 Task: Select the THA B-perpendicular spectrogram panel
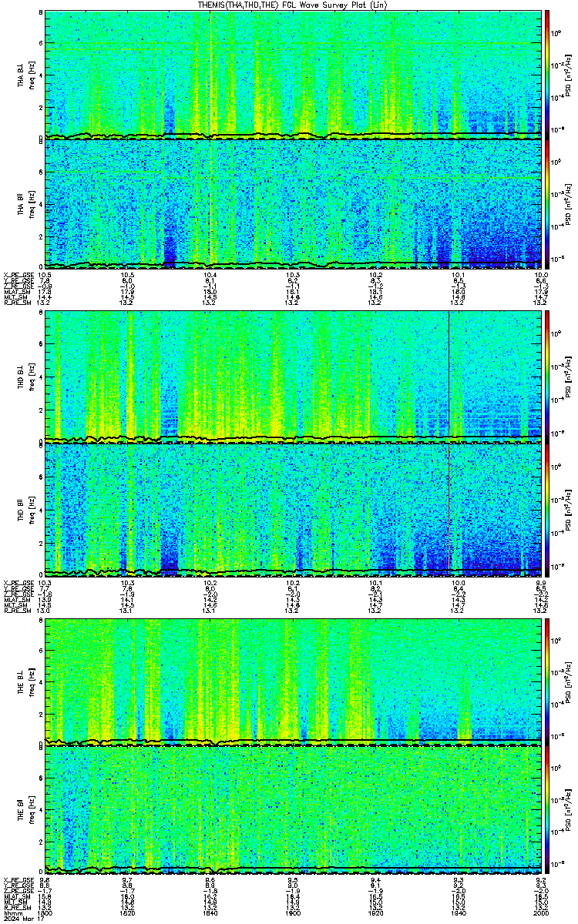pos(294,74)
